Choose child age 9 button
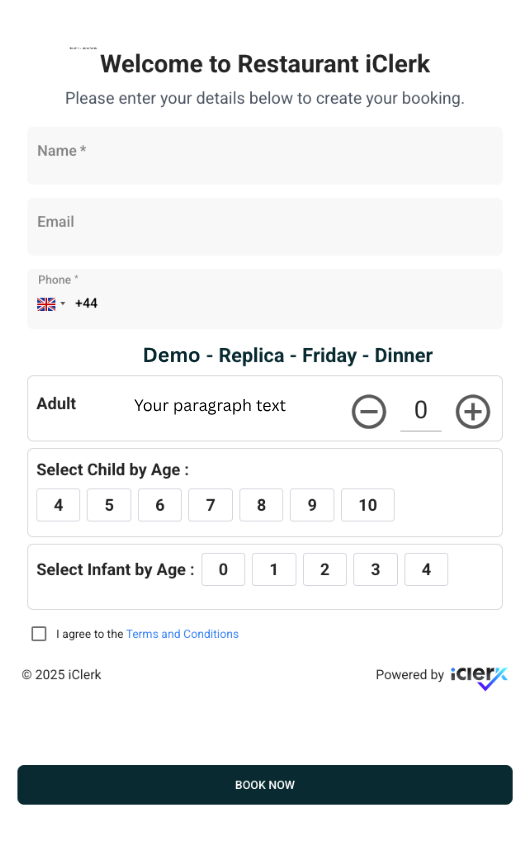Viewport: 531px width, 864px height. 312,505
